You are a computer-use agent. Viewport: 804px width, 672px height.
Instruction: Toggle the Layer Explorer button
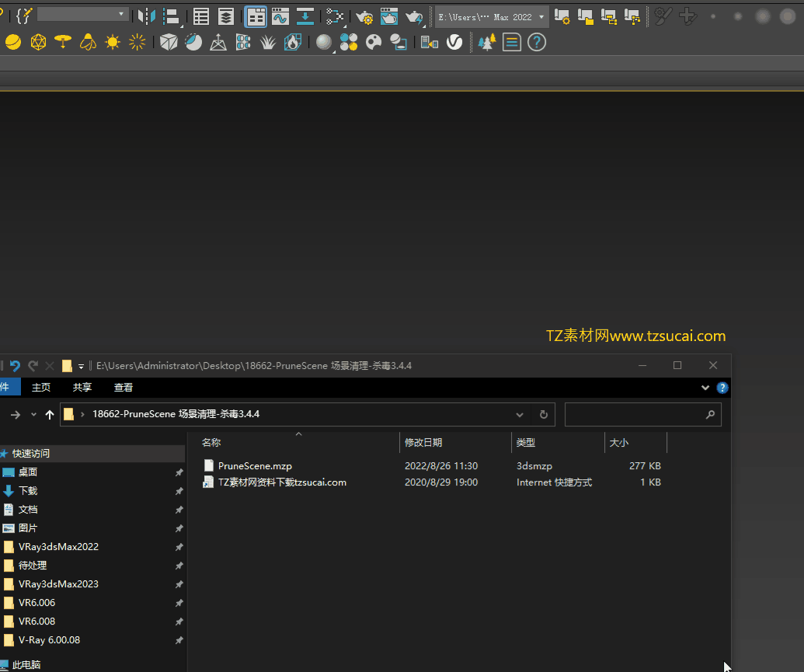(226, 16)
